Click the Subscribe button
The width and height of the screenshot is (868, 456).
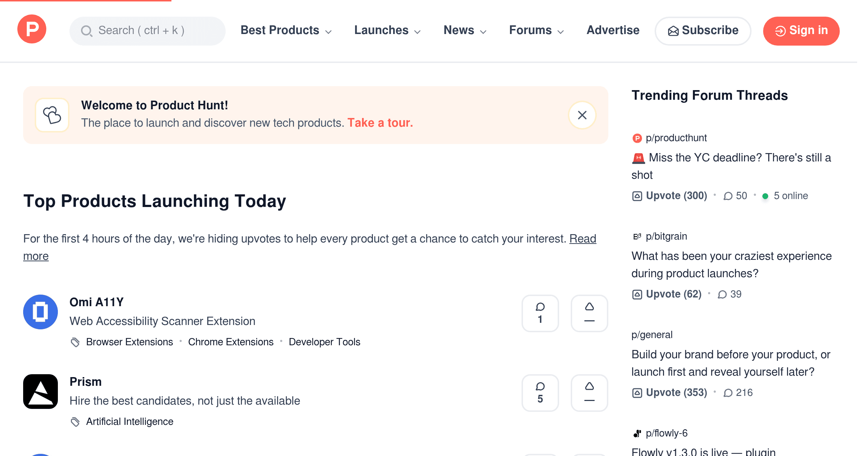(703, 31)
